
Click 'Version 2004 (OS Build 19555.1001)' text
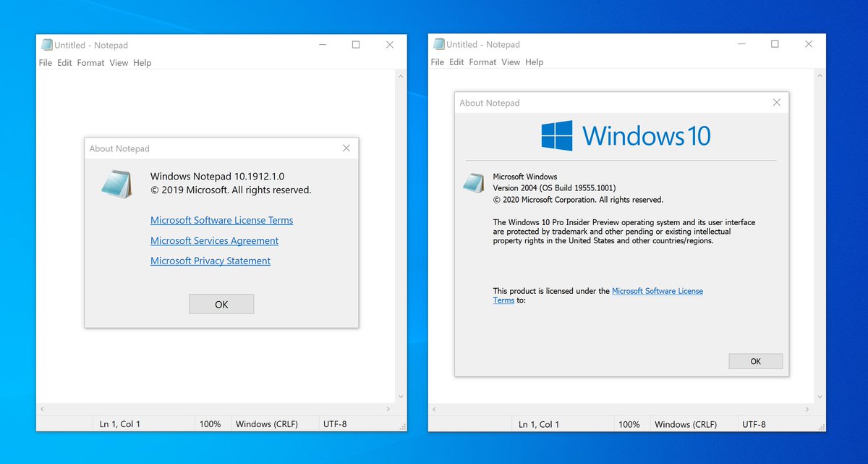click(x=554, y=188)
